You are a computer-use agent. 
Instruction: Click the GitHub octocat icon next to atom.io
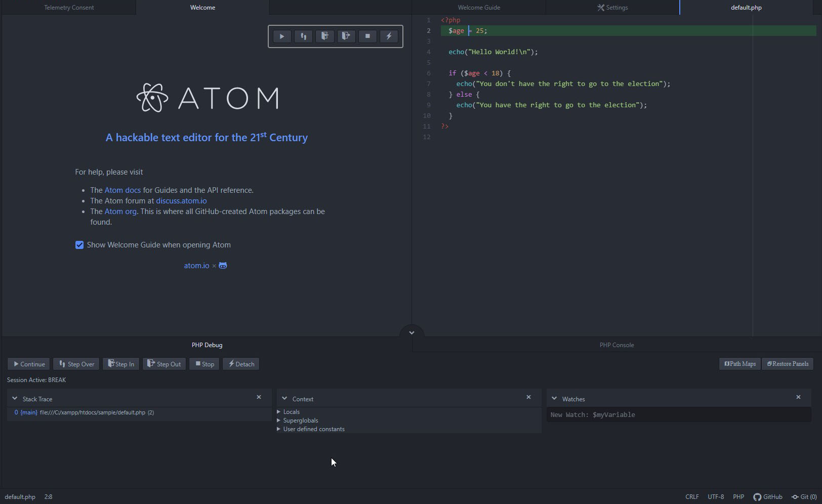223,266
